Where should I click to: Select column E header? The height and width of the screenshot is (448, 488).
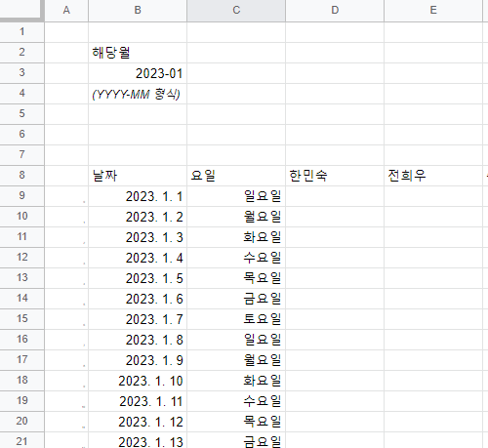pos(433,11)
